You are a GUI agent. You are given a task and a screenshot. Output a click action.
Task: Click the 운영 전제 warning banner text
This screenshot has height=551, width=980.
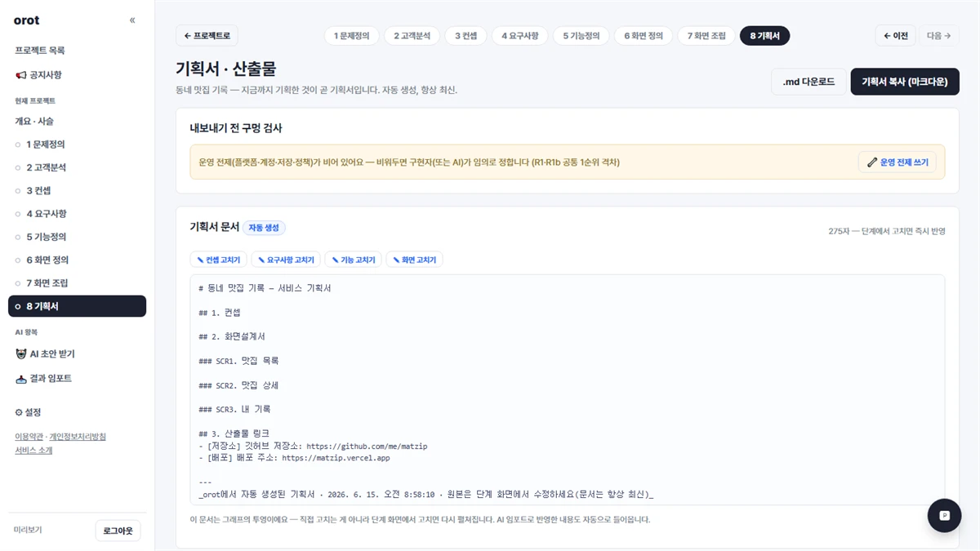(x=409, y=162)
